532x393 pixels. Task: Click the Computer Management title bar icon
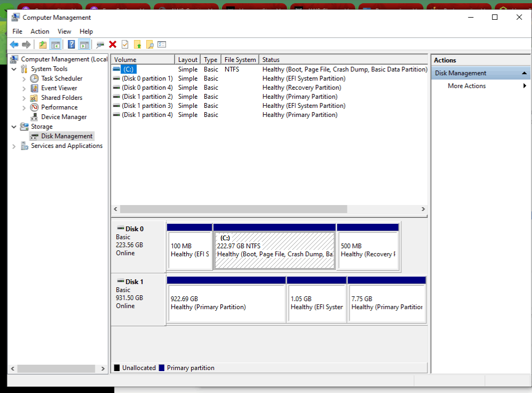click(x=15, y=17)
